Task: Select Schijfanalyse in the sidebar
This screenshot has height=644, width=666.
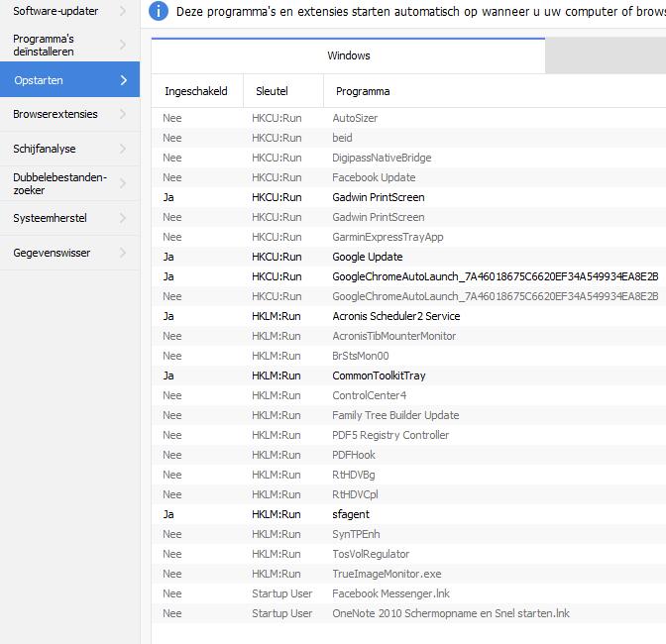Action: [x=45, y=149]
